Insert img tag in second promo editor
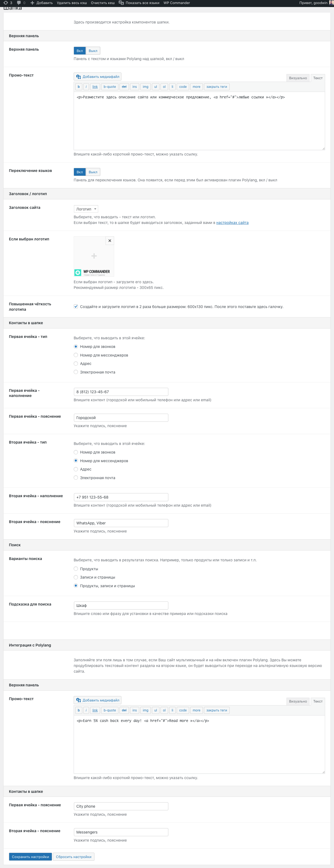Image resolution: width=334 pixels, height=868 pixels. pyautogui.click(x=145, y=710)
